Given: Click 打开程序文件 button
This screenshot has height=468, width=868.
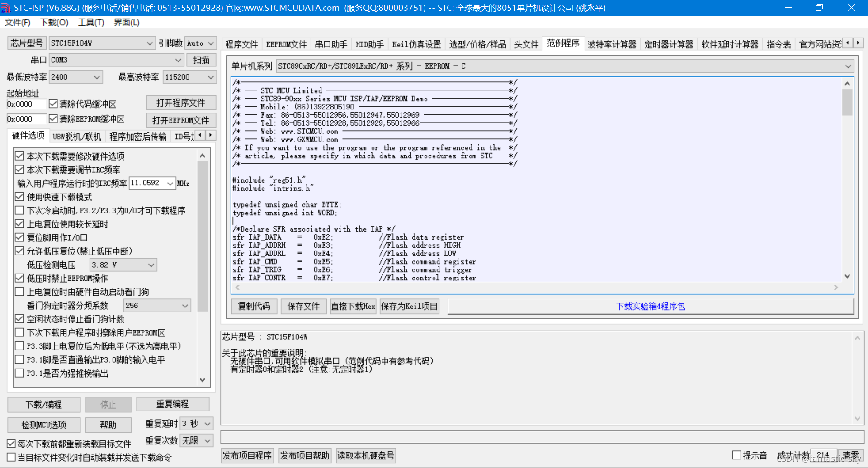Looking at the screenshot, I should pyautogui.click(x=181, y=103).
